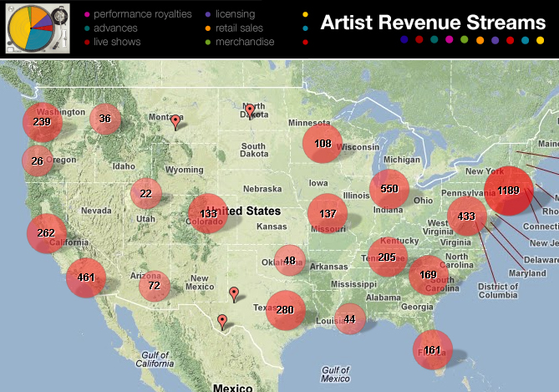Screen dimensions: 559x392
Task: Click the Nevada state label
Action: click(x=96, y=211)
